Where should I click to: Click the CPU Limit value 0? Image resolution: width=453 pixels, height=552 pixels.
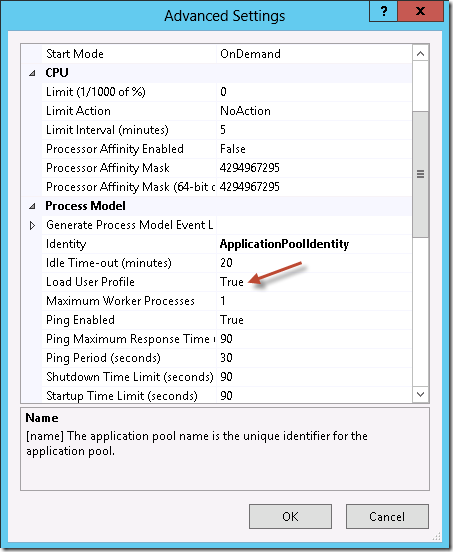(x=223, y=92)
